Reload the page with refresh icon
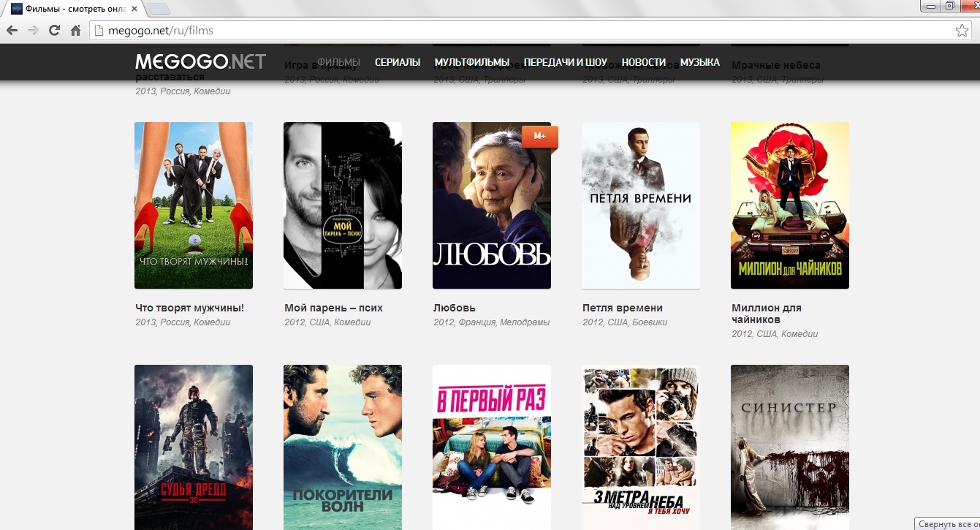This screenshot has width=980, height=530. [54, 31]
